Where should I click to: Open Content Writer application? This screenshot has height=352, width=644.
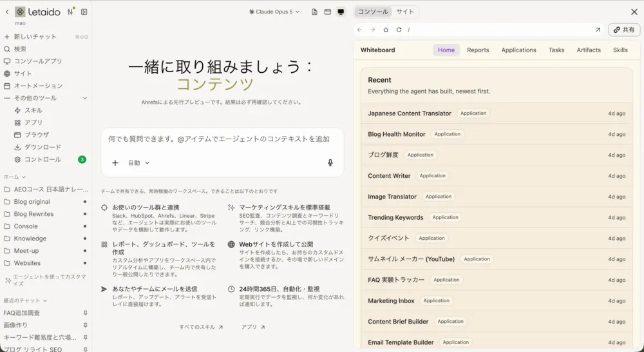497,176
